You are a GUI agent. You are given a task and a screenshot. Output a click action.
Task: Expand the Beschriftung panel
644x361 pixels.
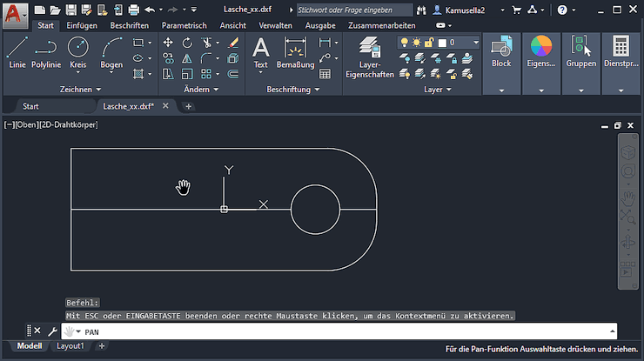pos(292,89)
